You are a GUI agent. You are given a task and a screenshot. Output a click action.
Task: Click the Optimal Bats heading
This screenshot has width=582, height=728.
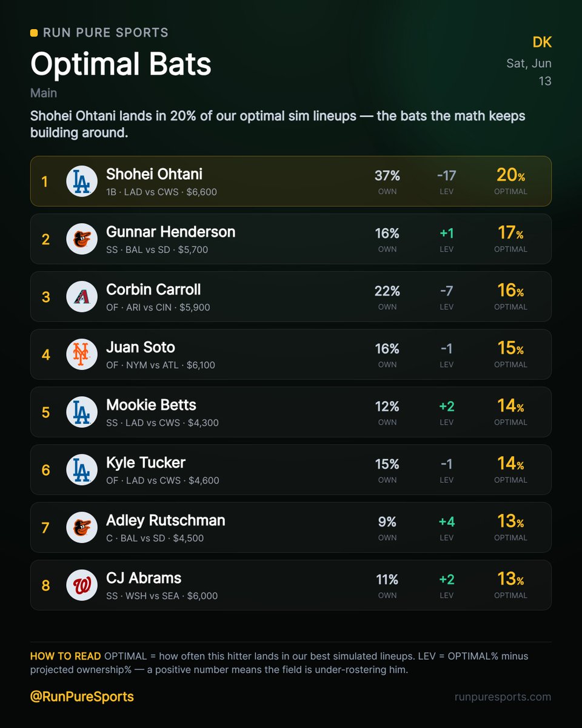click(121, 64)
